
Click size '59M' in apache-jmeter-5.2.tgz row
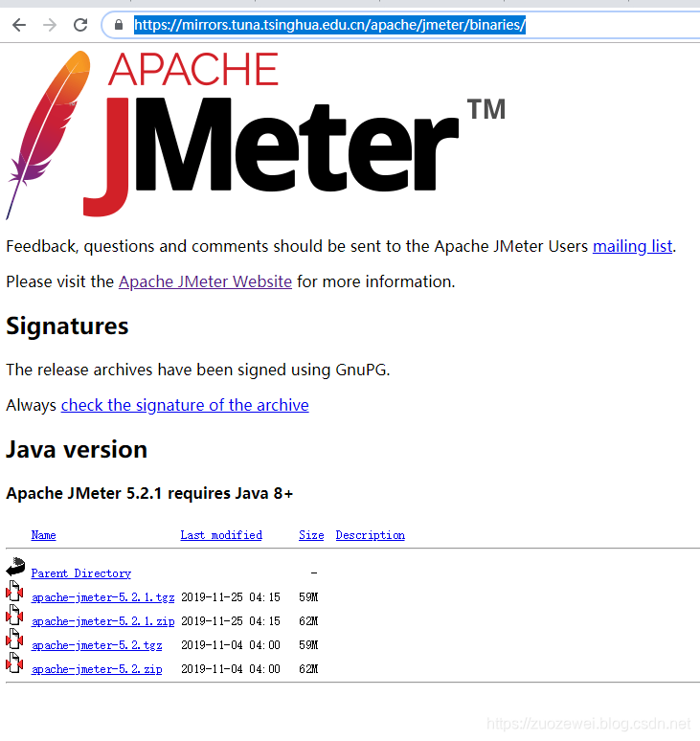[308, 645]
